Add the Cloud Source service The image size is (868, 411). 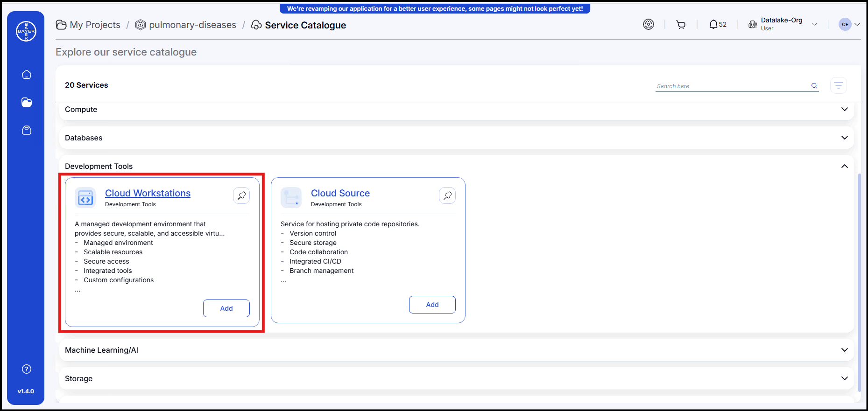point(432,305)
